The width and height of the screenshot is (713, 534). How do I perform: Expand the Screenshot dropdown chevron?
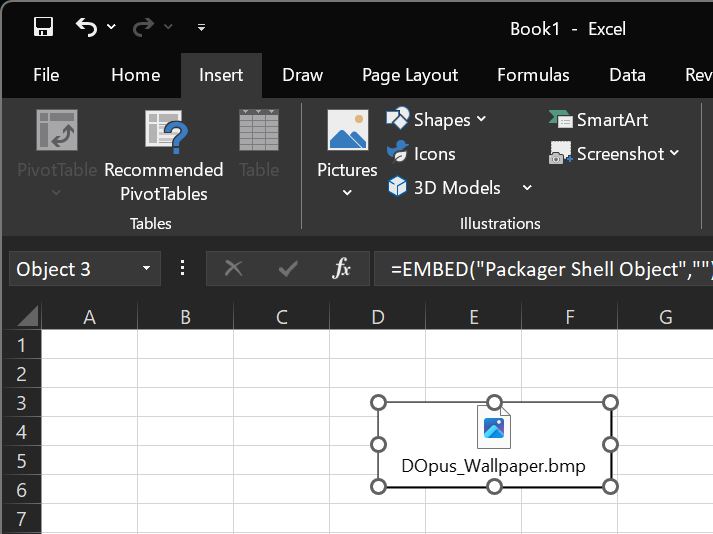click(x=674, y=153)
